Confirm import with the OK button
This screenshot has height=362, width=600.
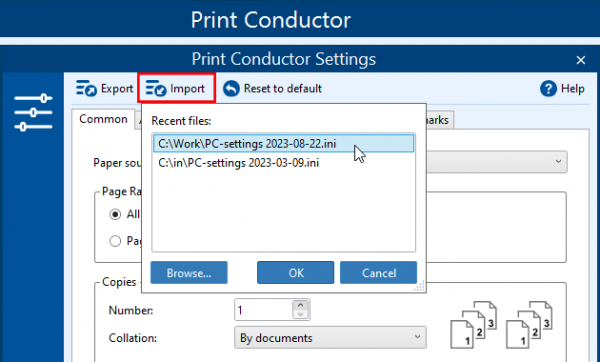click(x=295, y=273)
